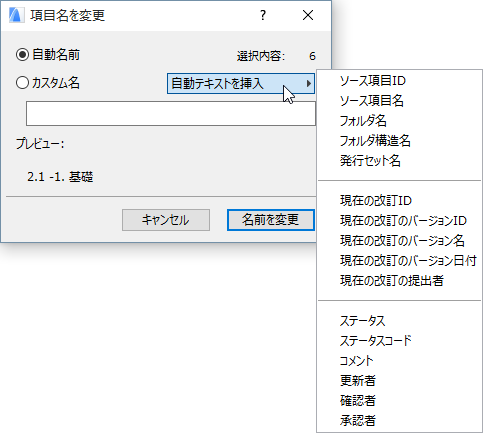Select ステータスコード menu item

click(399, 341)
